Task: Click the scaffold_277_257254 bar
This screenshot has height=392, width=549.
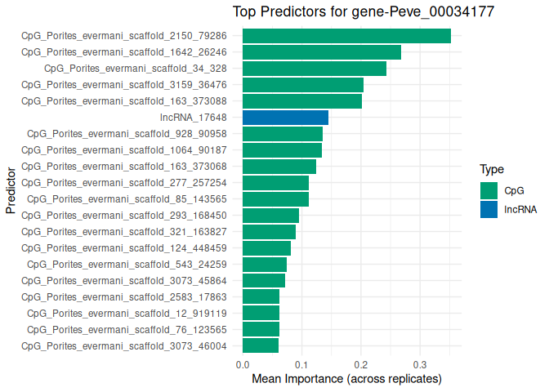Action: [x=275, y=183]
